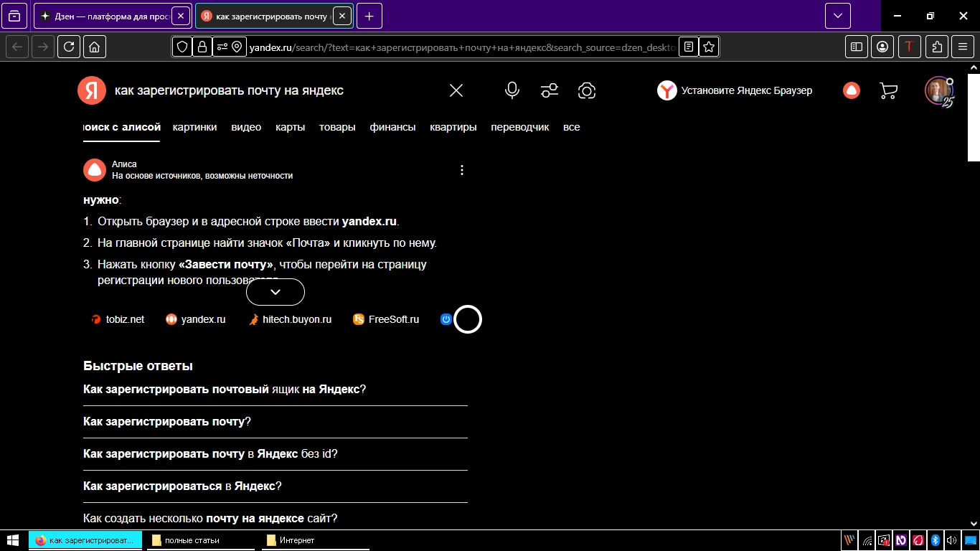This screenshot has height=551, width=980.
Task: Open the network Wi-Fi tray icon
Action: [x=867, y=540]
